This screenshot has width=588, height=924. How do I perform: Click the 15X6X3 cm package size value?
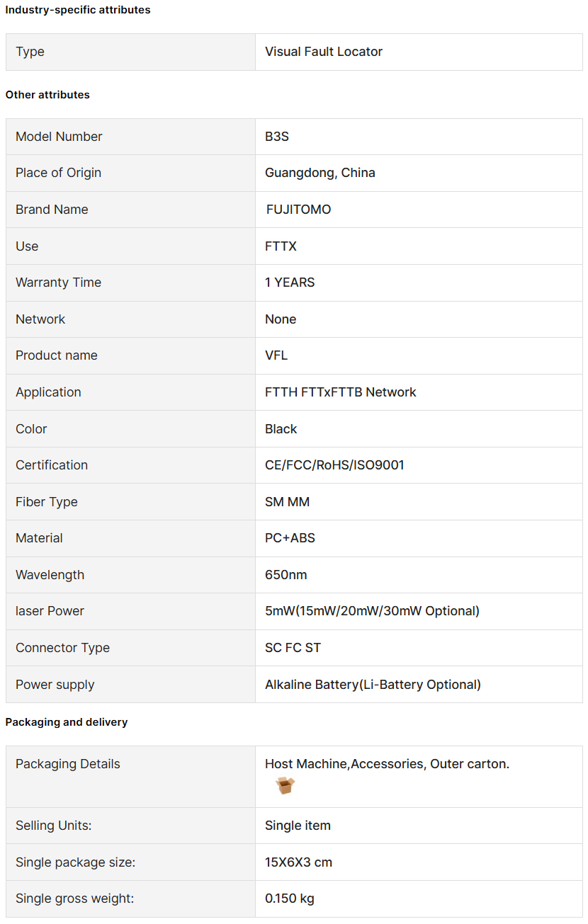[x=299, y=862]
